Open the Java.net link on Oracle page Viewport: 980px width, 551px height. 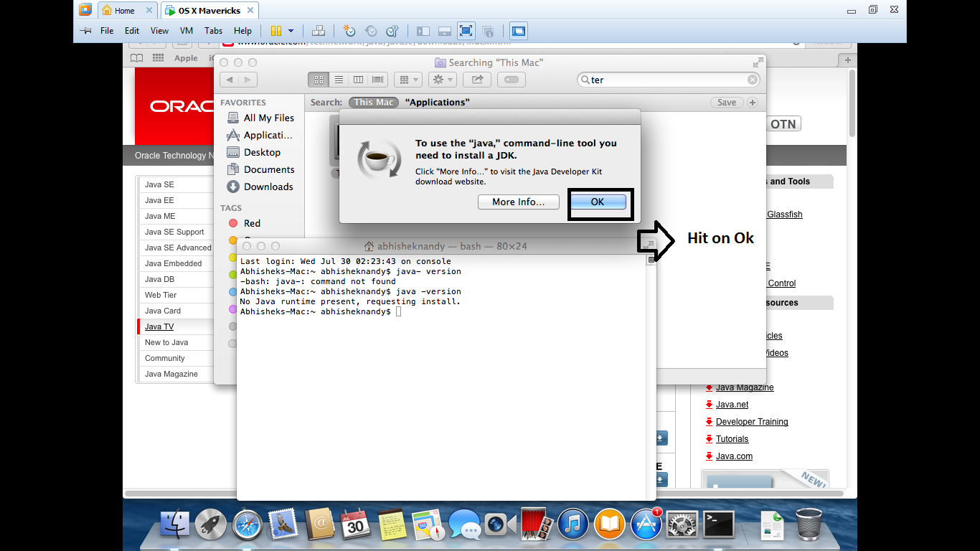click(730, 405)
